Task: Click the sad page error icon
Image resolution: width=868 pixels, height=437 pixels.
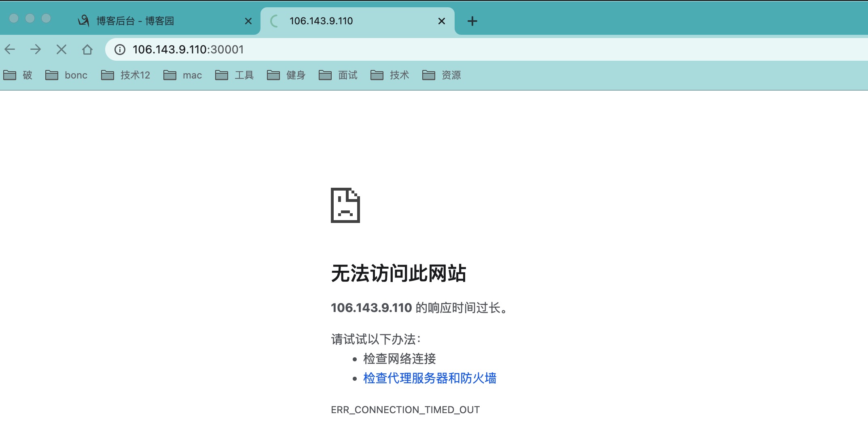Action: click(345, 205)
